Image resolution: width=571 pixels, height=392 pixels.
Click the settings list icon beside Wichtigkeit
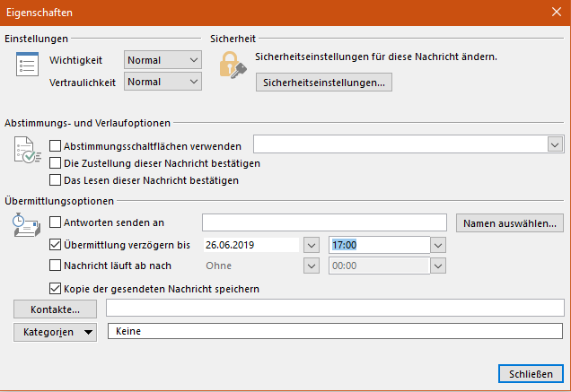point(27,65)
